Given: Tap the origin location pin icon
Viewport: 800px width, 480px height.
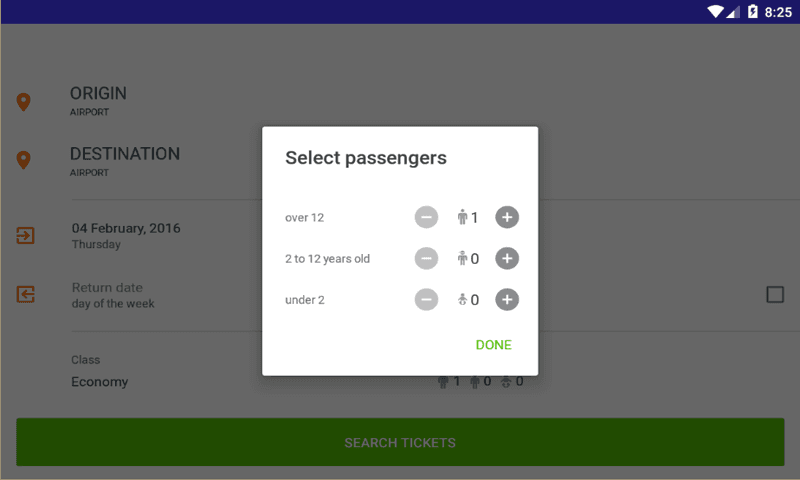Looking at the screenshot, I should coord(23,102).
